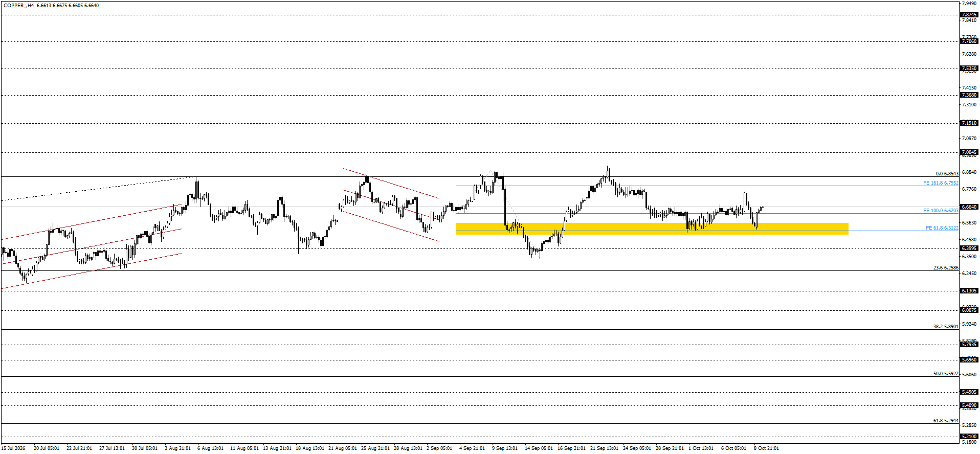
Task: Select the 23.6 6.2586 retracement label
Action: 946,268
